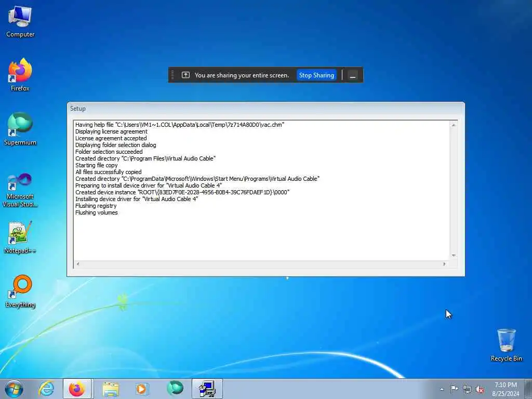Click the 'Having help file' log line
This screenshot has width=532, height=399.
179,125
